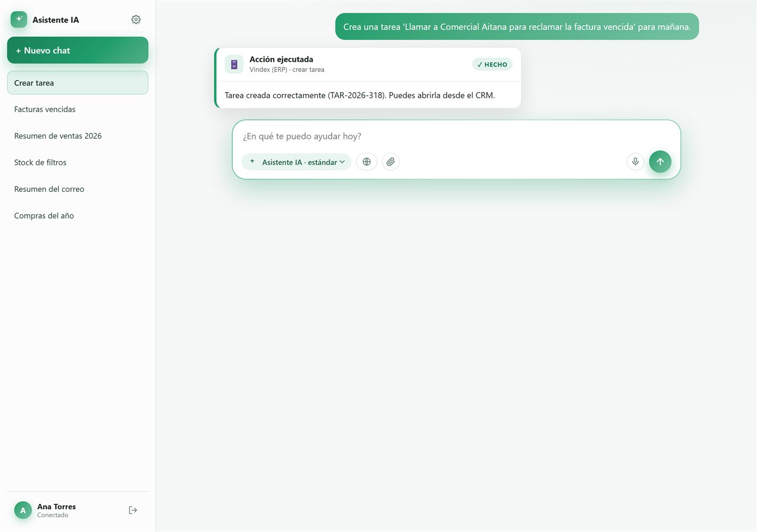This screenshot has height=532, width=757.
Task: Go to Stock de filtros chat
Action: [x=78, y=162]
